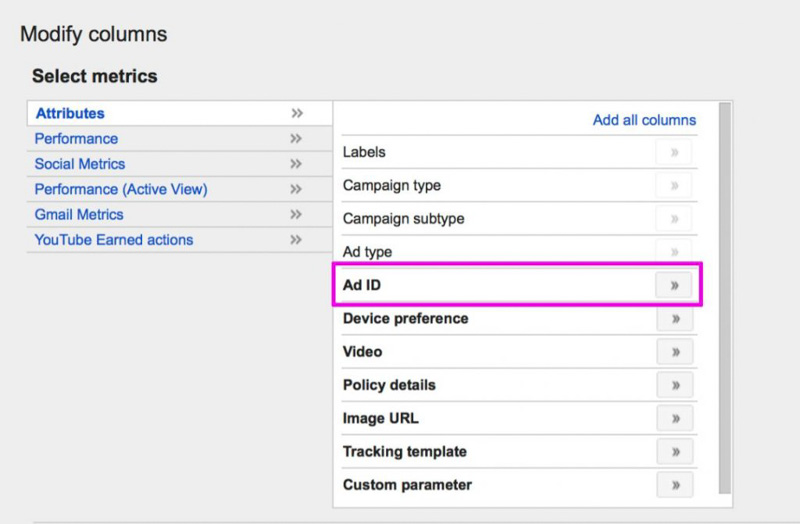Click the greyed arrow beside Campaign subtype
This screenshot has height=524, width=800.
(674, 219)
